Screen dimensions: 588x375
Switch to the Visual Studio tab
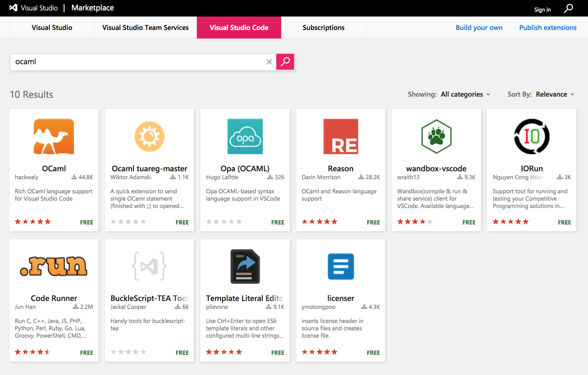pos(52,28)
